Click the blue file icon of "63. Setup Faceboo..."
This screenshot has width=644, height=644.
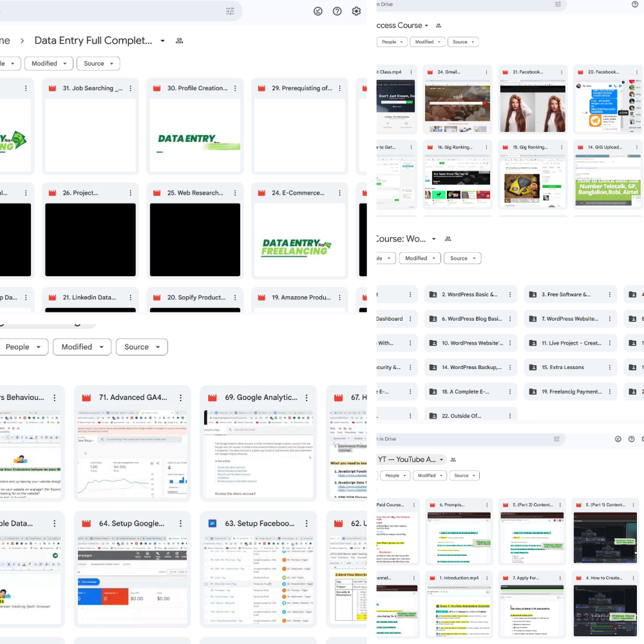[213, 524]
